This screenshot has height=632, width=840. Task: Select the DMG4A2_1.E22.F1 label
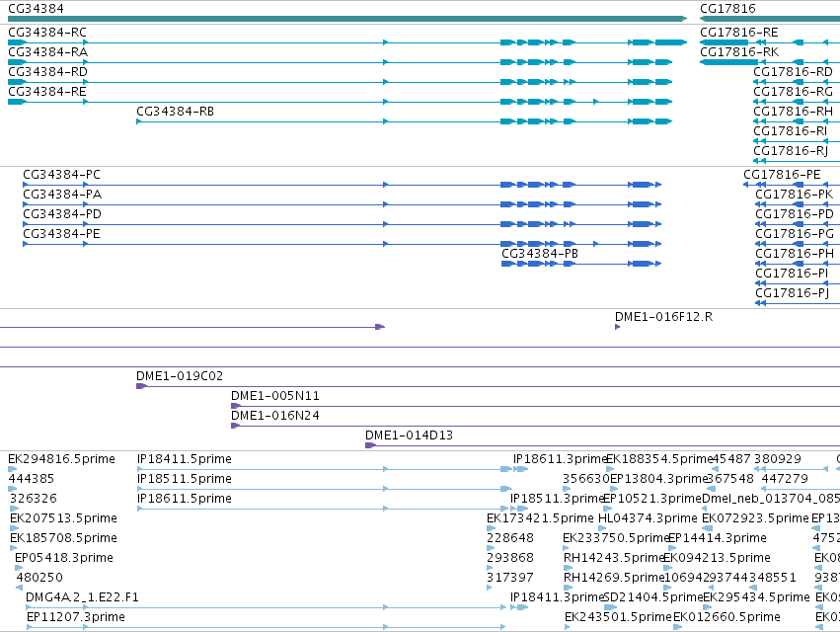[82, 597]
